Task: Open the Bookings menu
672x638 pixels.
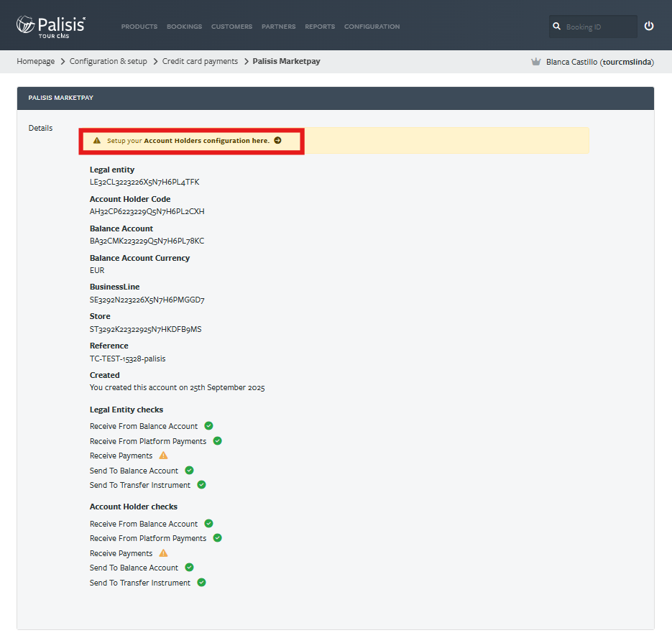Action: point(184,27)
